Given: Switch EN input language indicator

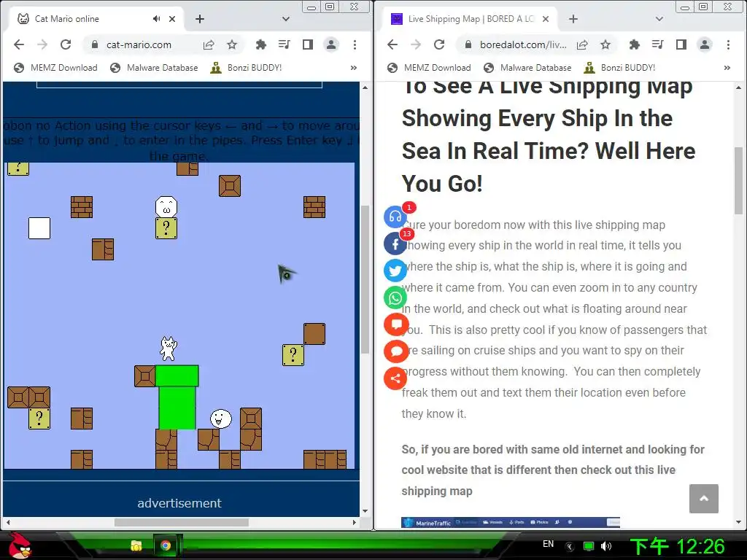Looking at the screenshot, I should click(x=549, y=544).
